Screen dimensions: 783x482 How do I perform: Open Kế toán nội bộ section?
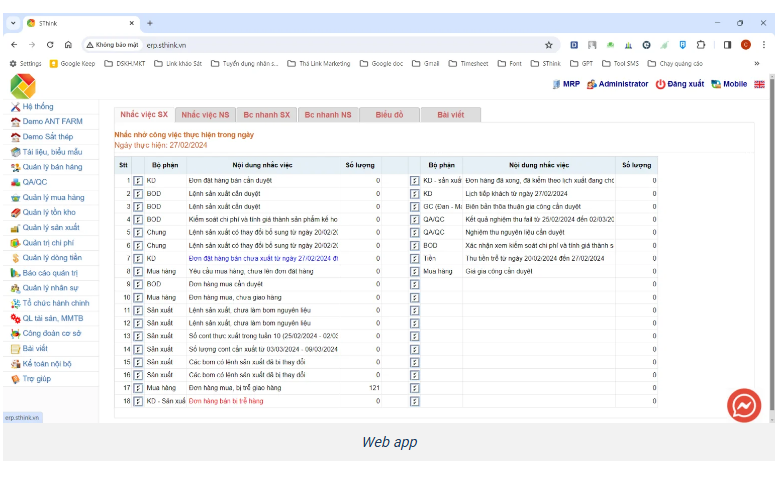47,364
